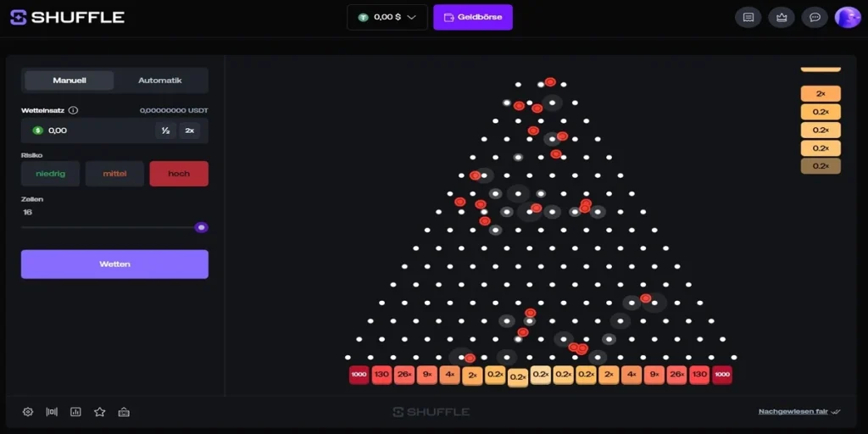Toggle theatre mode icon in footer

[x=52, y=412]
